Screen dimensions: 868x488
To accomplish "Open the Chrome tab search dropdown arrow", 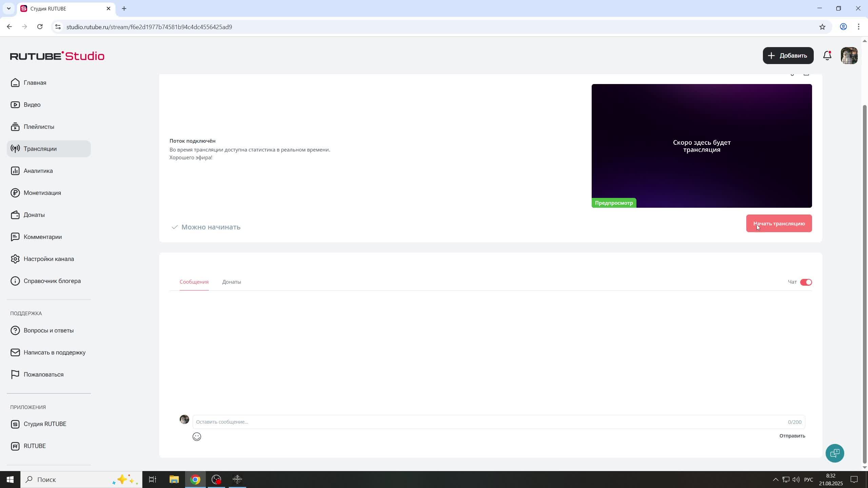I will click(9, 8).
